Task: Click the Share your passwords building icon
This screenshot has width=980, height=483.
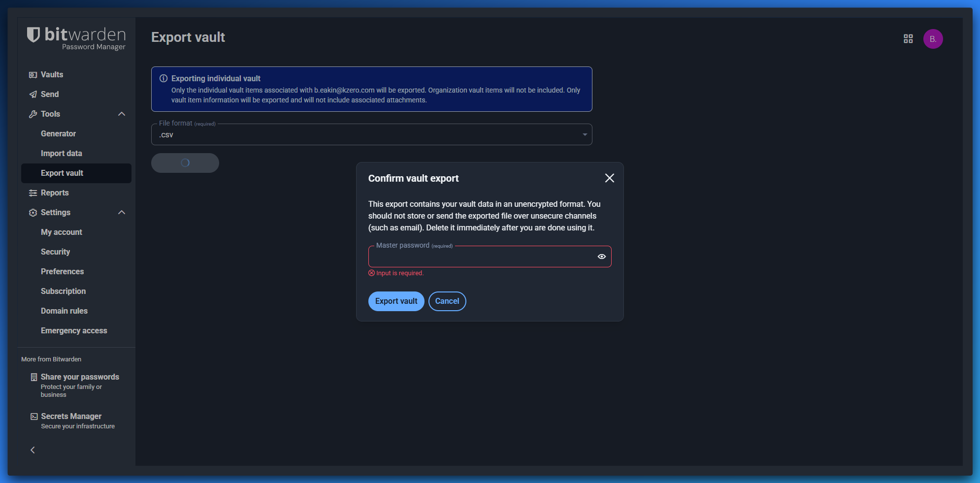Action: pos(34,377)
